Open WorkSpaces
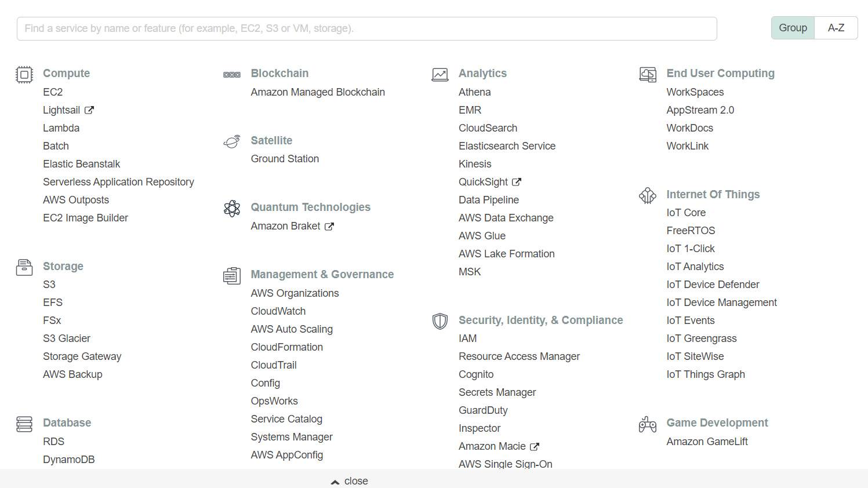 coord(695,92)
